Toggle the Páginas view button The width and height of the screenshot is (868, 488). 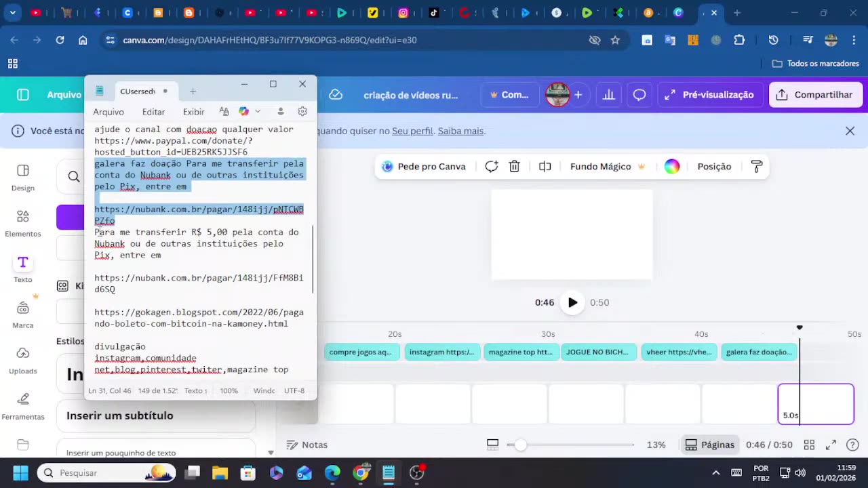(x=710, y=445)
